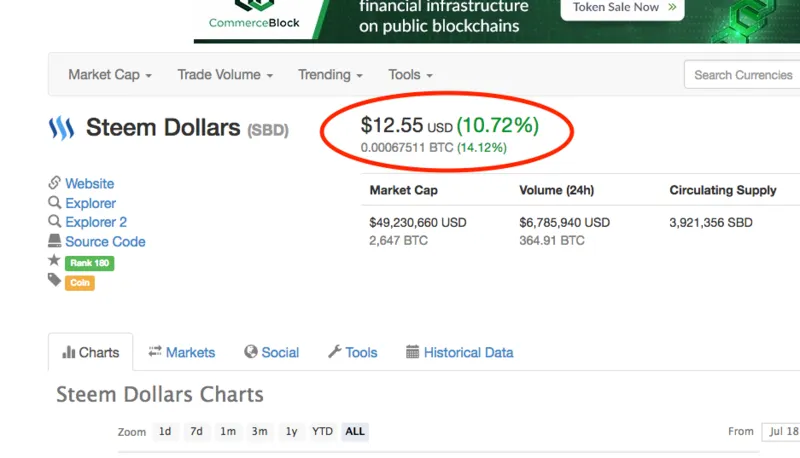800x458 pixels.
Task: Open the Trade Volume dropdown
Action: tap(225, 75)
